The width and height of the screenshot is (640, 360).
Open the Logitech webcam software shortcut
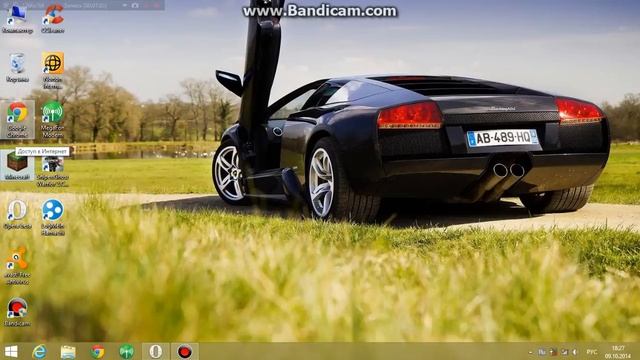click(x=53, y=217)
